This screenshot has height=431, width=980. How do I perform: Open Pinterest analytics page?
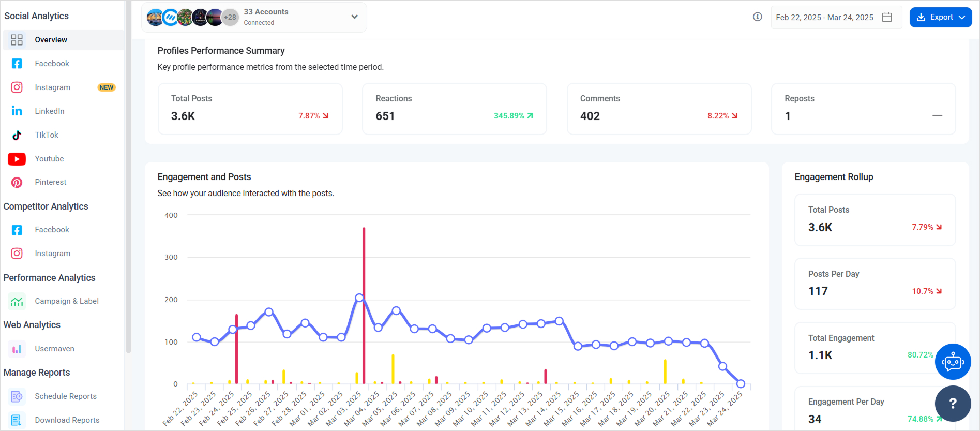pyautogui.click(x=51, y=182)
